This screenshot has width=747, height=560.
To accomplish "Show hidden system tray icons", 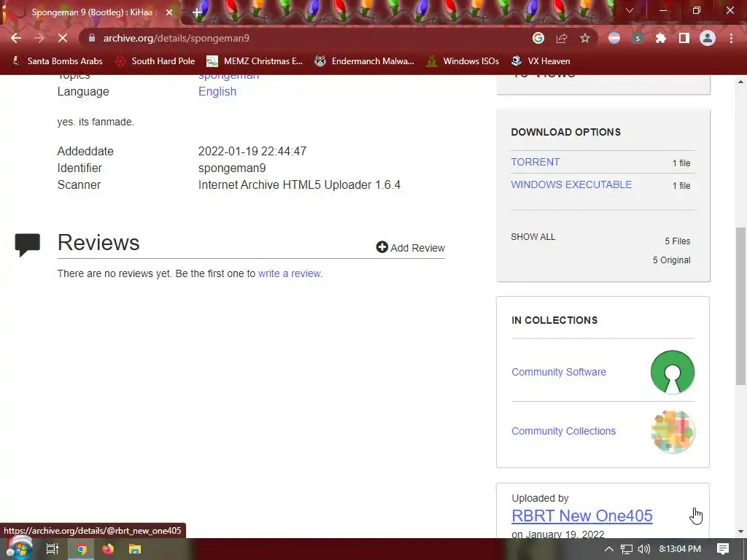I will point(609,549).
